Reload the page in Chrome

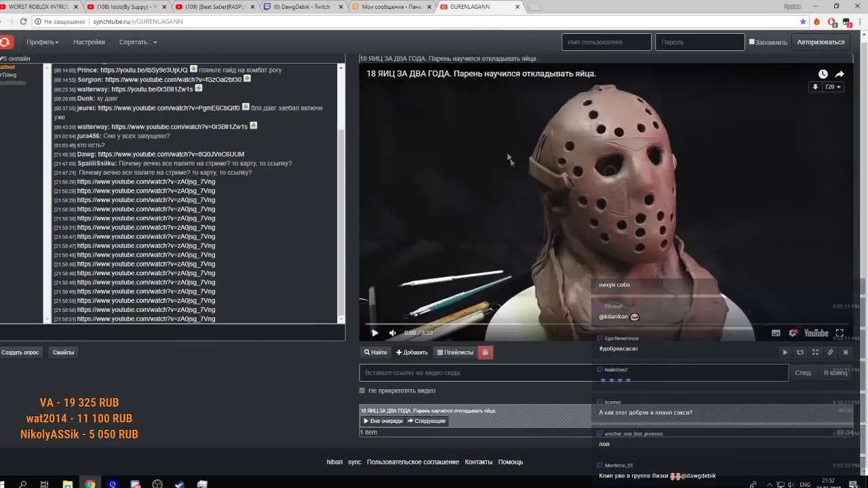pyautogui.click(x=23, y=22)
